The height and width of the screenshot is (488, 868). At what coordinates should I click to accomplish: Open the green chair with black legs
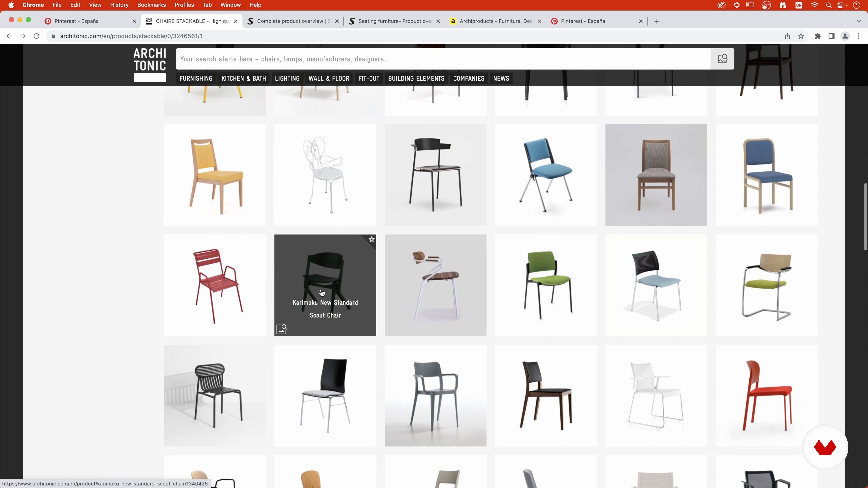pyautogui.click(x=546, y=285)
